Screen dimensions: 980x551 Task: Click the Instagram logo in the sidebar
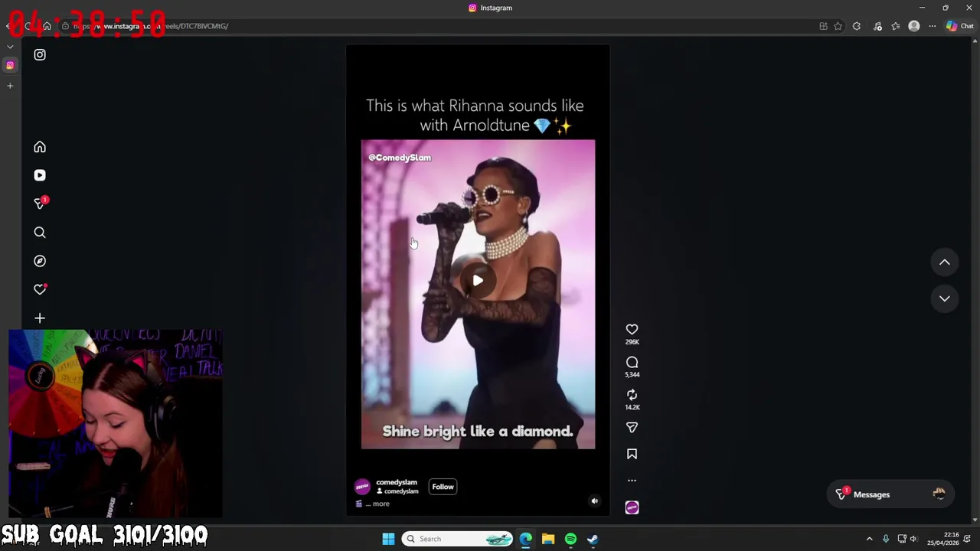40,55
